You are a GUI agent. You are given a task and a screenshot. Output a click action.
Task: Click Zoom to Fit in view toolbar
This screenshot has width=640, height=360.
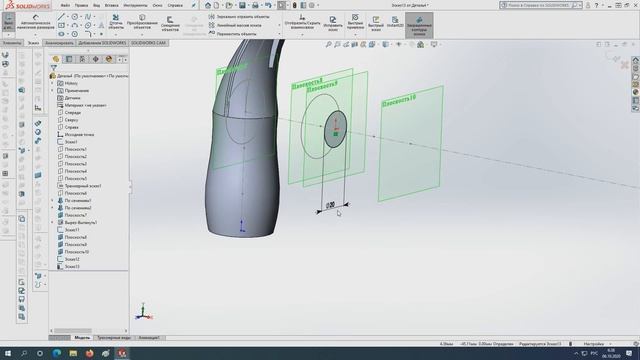(x=329, y=44)
